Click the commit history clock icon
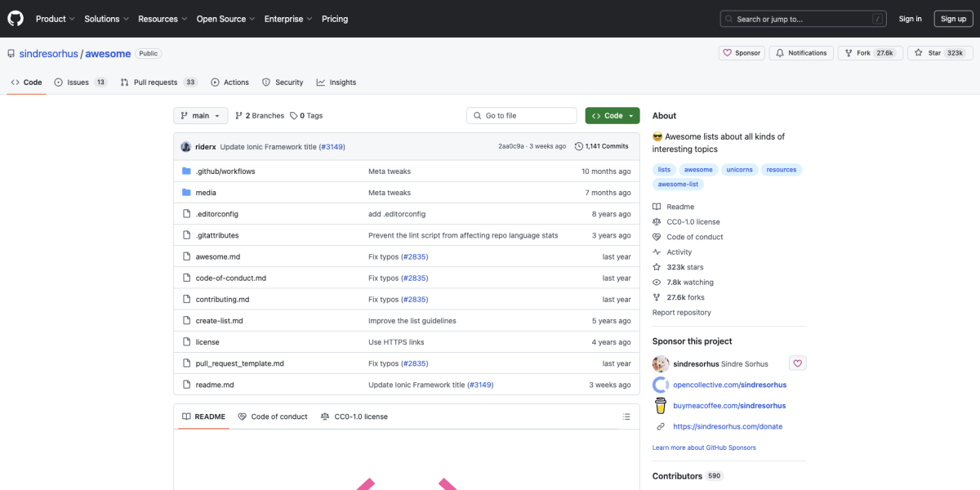Image resolution: width=980 pixels, height=490 pixels. point(579,147)
